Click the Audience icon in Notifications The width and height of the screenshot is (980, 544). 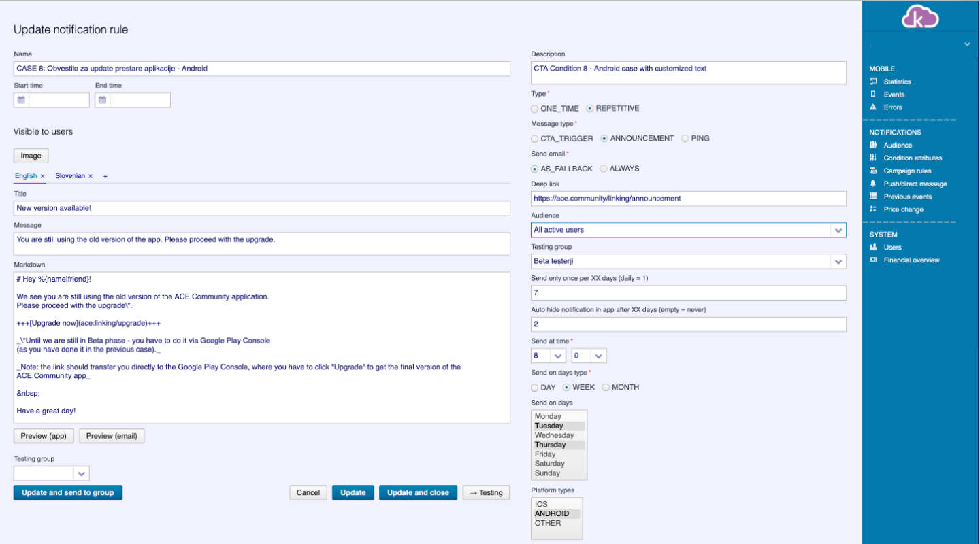873,145
